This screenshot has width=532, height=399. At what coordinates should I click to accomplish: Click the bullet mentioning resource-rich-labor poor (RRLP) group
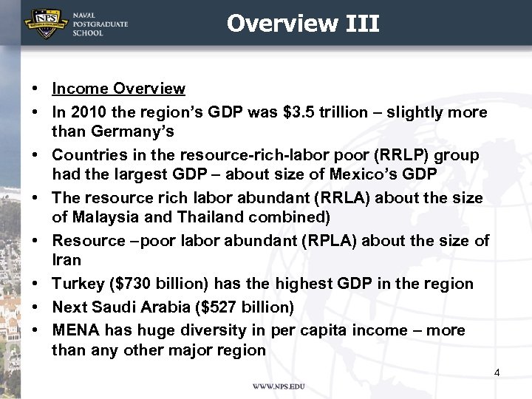point(265,164)
